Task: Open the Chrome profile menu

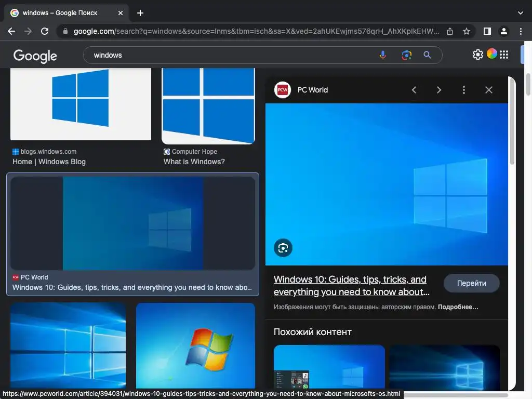Action: point(504,31)
